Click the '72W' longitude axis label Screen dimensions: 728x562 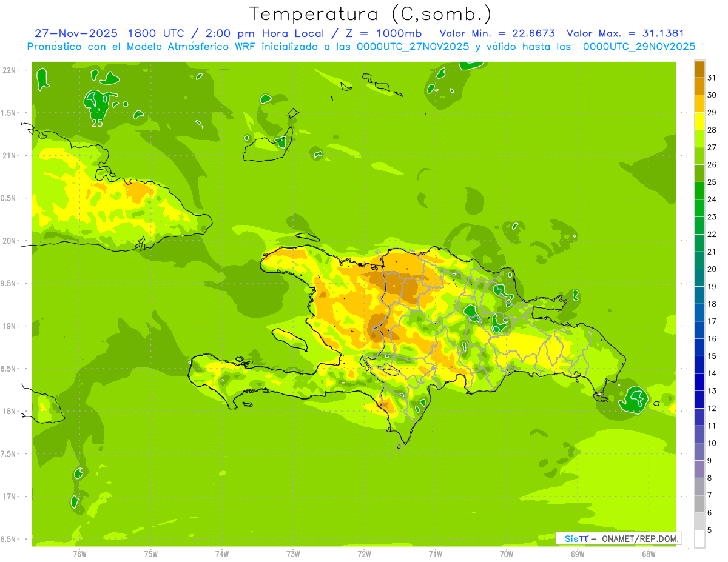[364, 554]
